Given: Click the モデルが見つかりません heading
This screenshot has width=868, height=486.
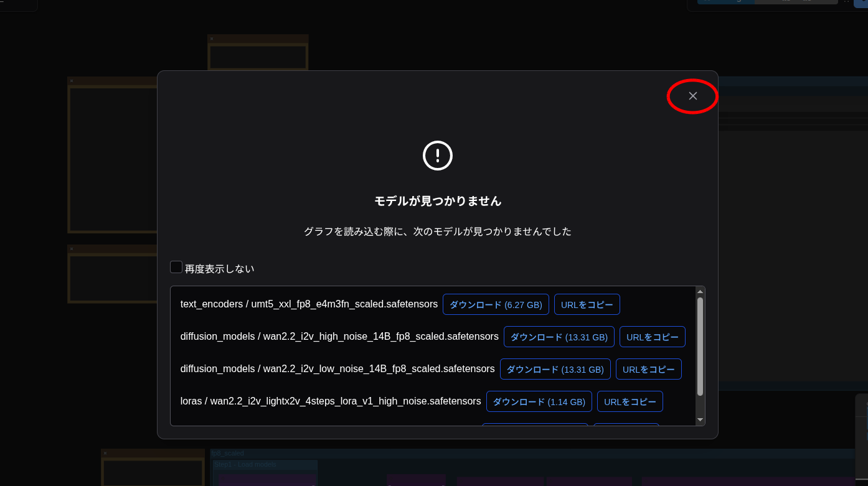Looking at the screenshot, I should click(437, 201).
